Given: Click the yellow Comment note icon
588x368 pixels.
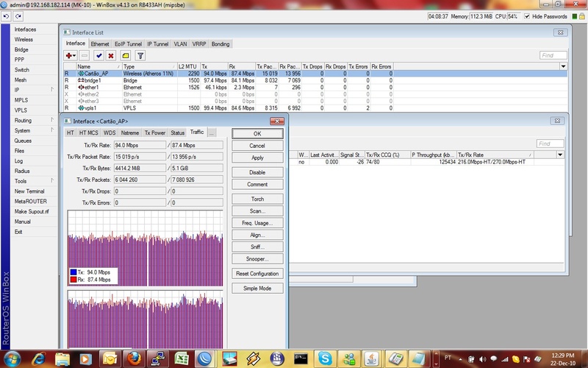Looking at the screenshot, I should pyautogui.click(x=126, y=55).
